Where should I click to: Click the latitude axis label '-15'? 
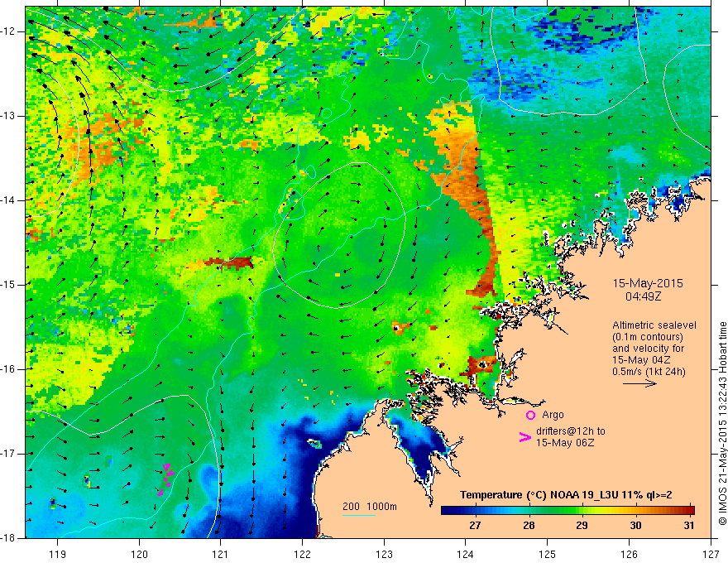pos(8,285)
